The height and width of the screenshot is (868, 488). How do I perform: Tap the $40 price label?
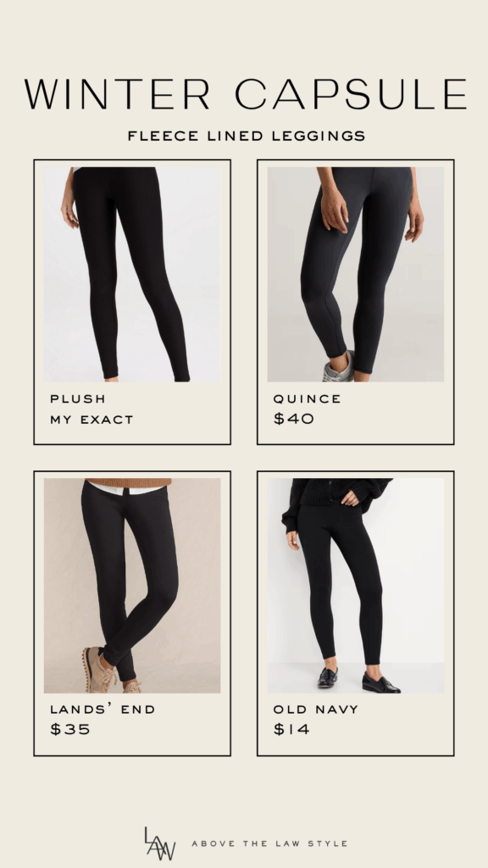(294, 419)
